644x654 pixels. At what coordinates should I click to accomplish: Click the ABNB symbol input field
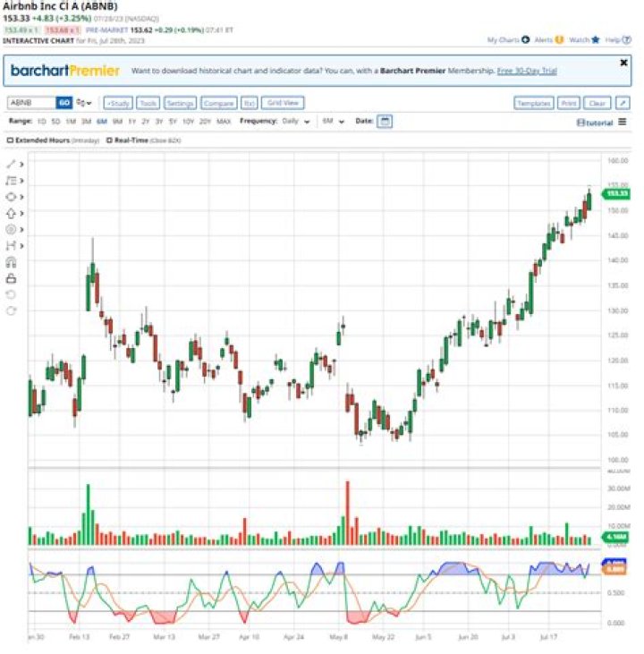click(31, 103)
